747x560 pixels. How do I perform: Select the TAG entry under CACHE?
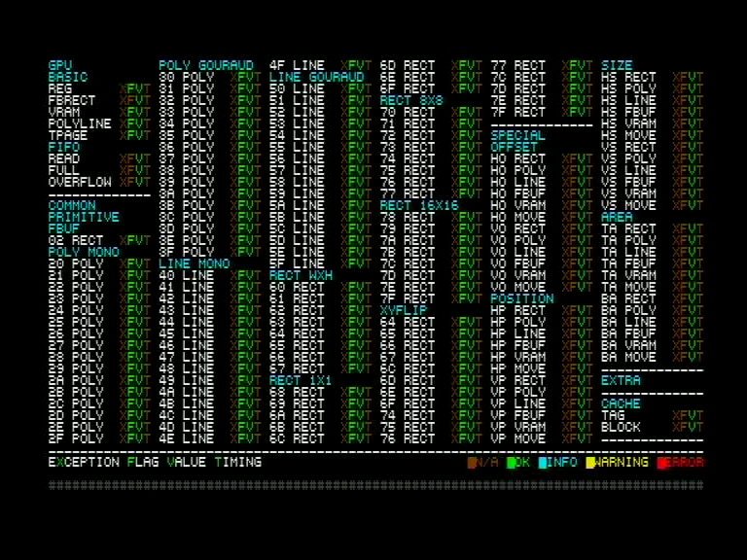tap(613, 415)
